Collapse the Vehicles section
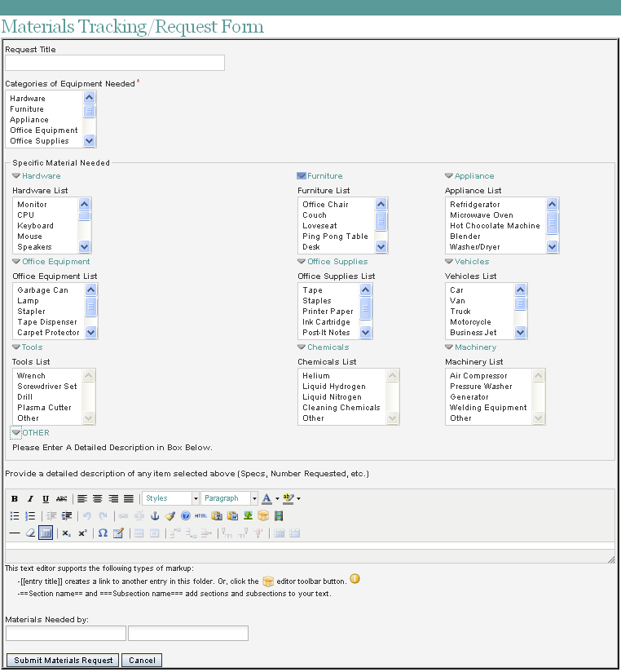This screenshot has height=672, width=621. [x=449, y=262]
